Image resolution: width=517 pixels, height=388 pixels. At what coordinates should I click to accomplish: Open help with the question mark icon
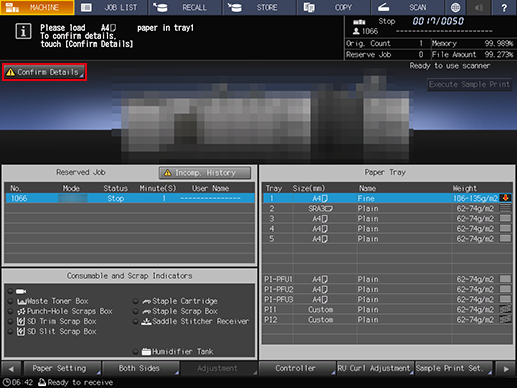504,7
